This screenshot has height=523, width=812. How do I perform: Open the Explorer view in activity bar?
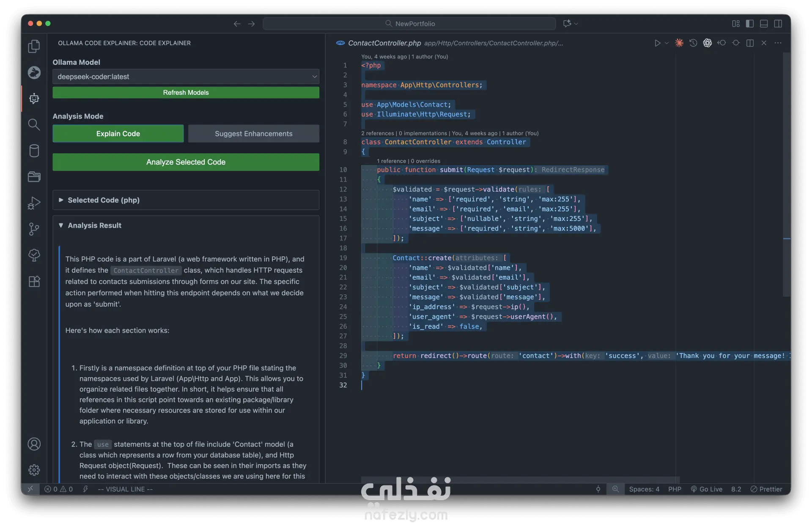point(34,46)
